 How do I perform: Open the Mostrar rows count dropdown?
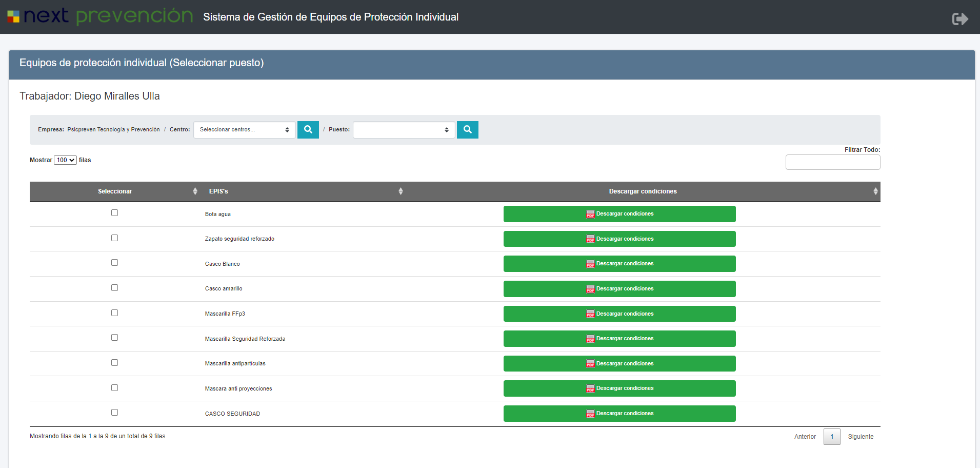(65, 160)
